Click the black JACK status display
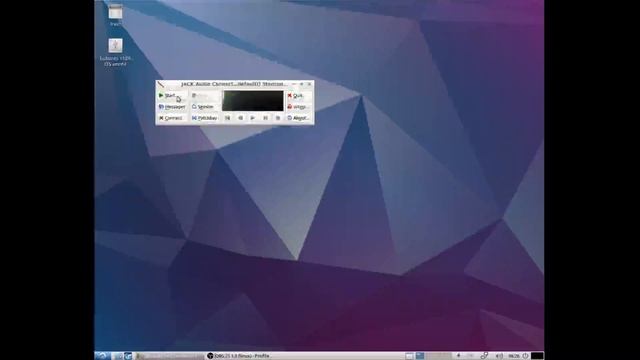 [x=253, y=101]
